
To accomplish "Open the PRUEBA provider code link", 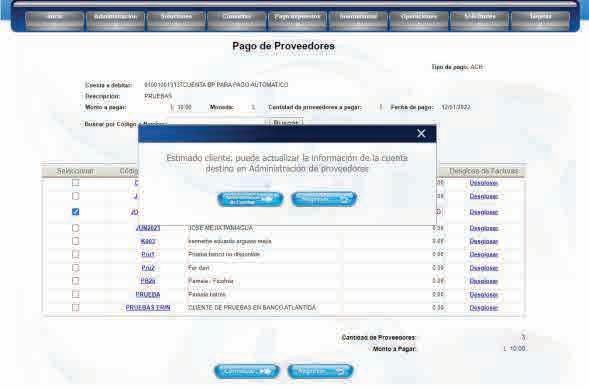I will pos(148,294).
